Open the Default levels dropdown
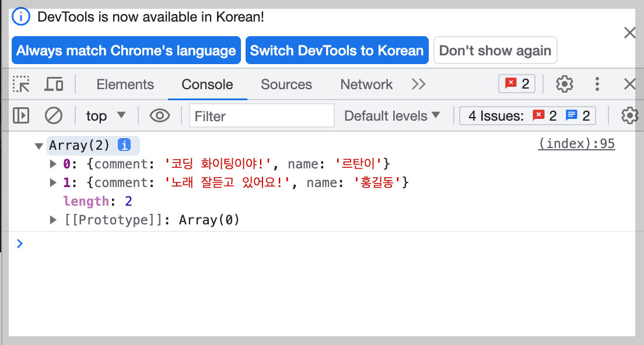 [x=392, y=116]
